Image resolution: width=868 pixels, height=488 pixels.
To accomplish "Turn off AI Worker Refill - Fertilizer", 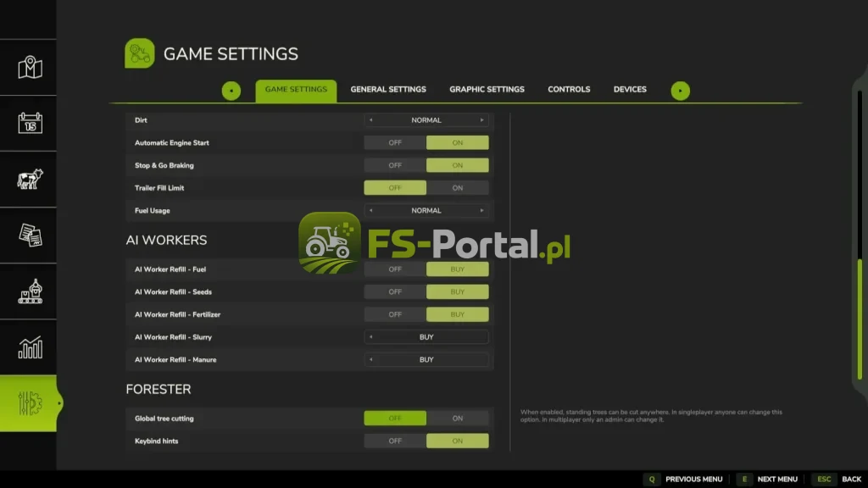I will (x=395, y=315).
